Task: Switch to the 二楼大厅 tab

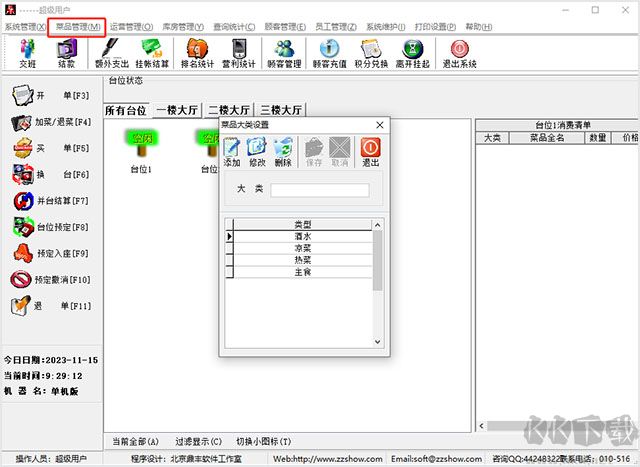Action: 229,110
